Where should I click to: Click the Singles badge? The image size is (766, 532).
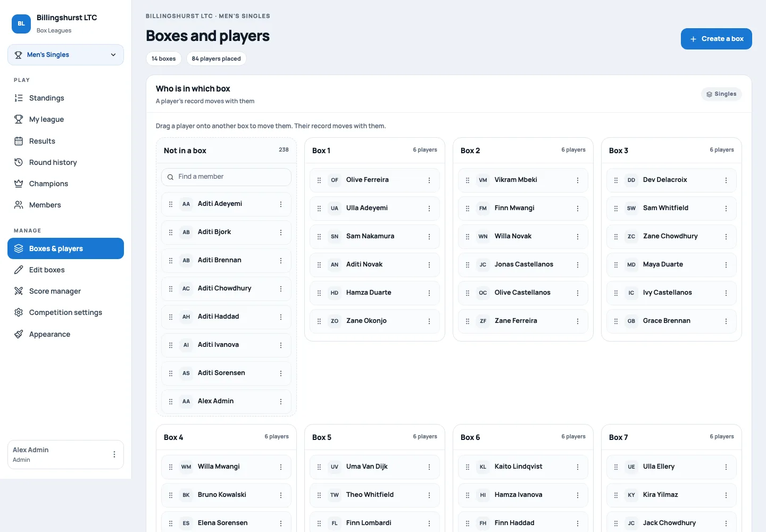click(721, 94)
